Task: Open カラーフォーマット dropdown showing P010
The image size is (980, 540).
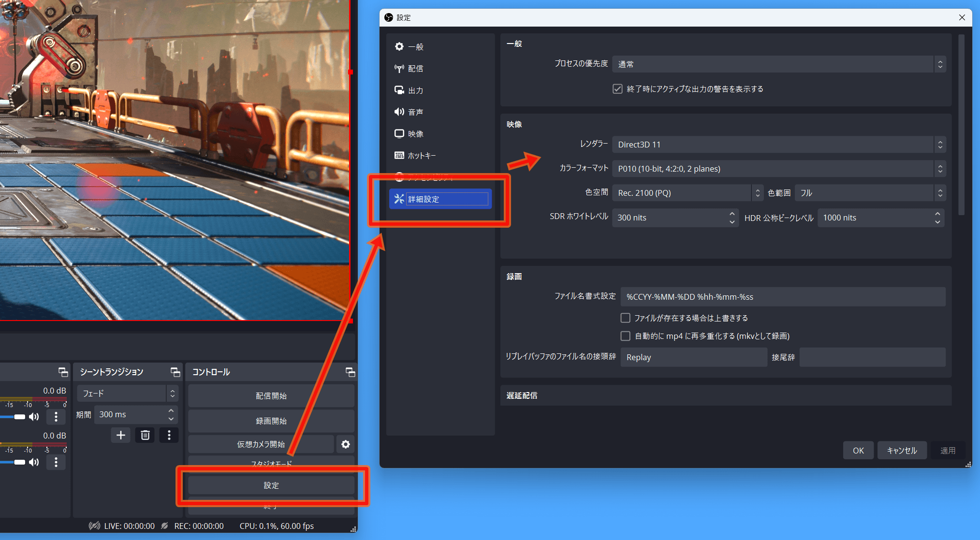Action: point(779,169)
